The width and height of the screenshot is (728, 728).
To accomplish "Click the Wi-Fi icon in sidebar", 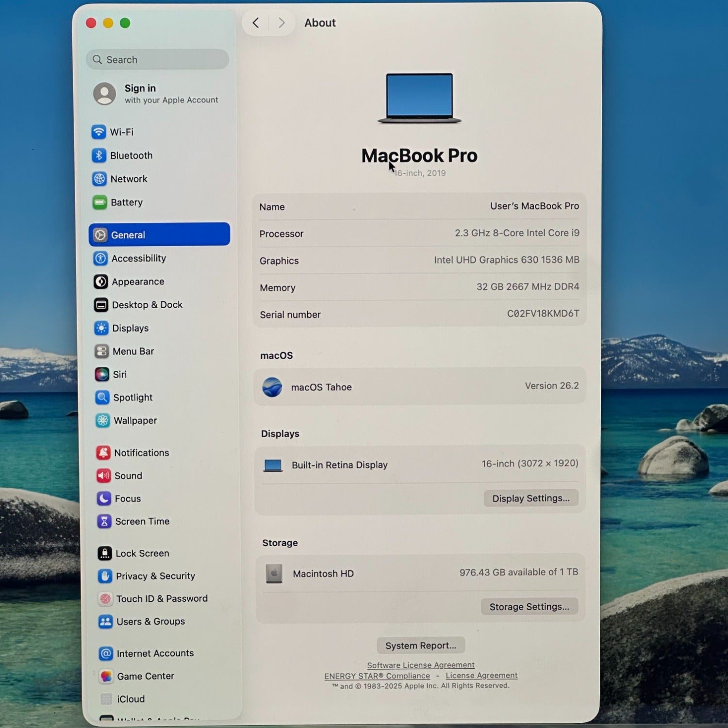I will click(x=99, y=132).
